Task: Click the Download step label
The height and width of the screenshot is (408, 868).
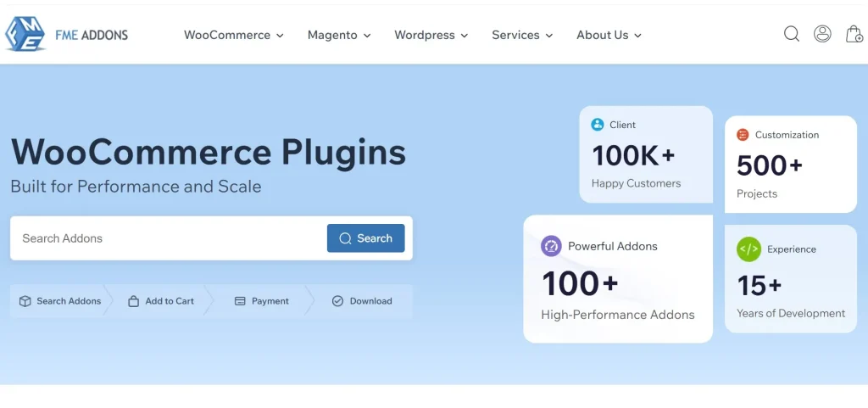Action: (371, 301)
